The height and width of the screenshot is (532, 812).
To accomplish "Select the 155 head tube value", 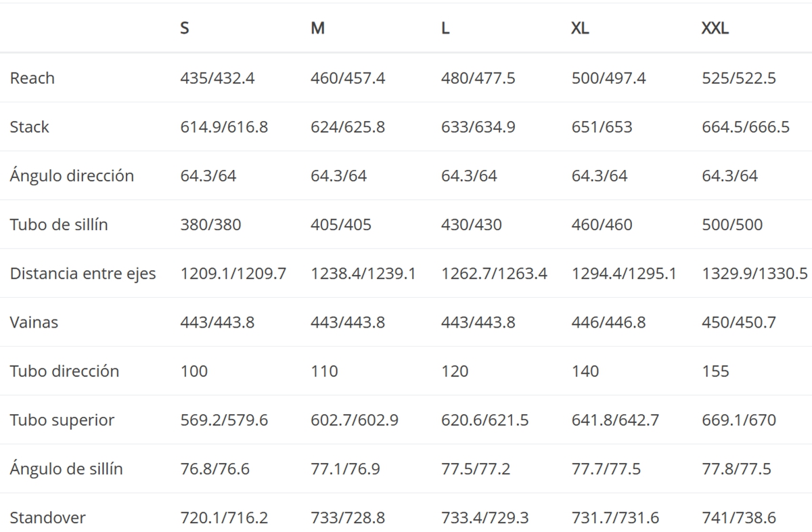I will 716,371.
